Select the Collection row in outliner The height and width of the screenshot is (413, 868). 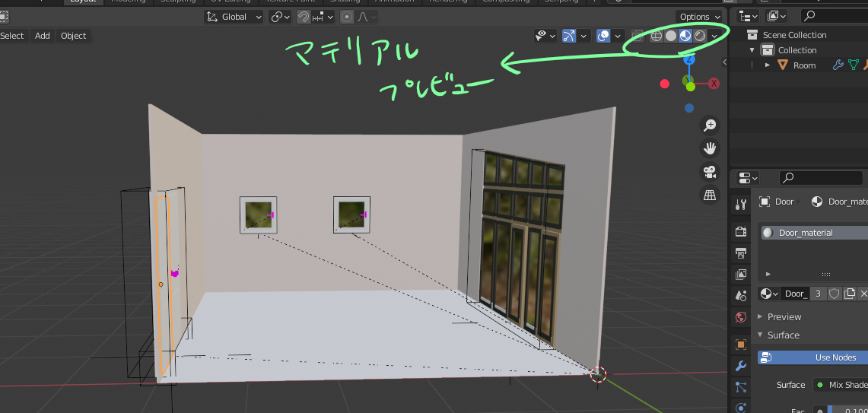797,50
